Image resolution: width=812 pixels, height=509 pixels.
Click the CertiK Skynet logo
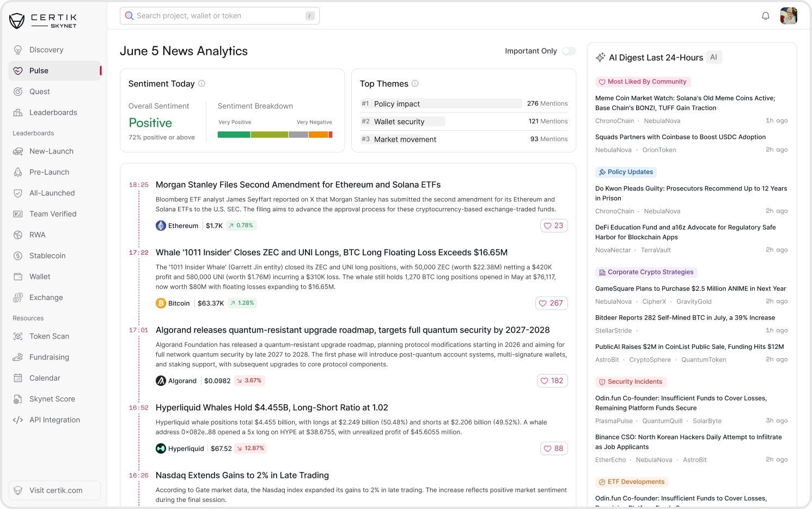coord(43,21)
